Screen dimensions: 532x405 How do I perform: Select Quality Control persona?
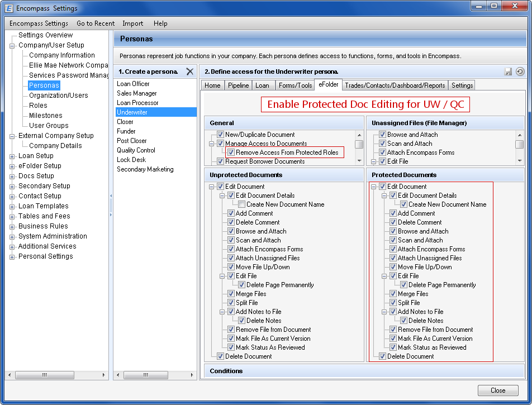coord(136,150)
